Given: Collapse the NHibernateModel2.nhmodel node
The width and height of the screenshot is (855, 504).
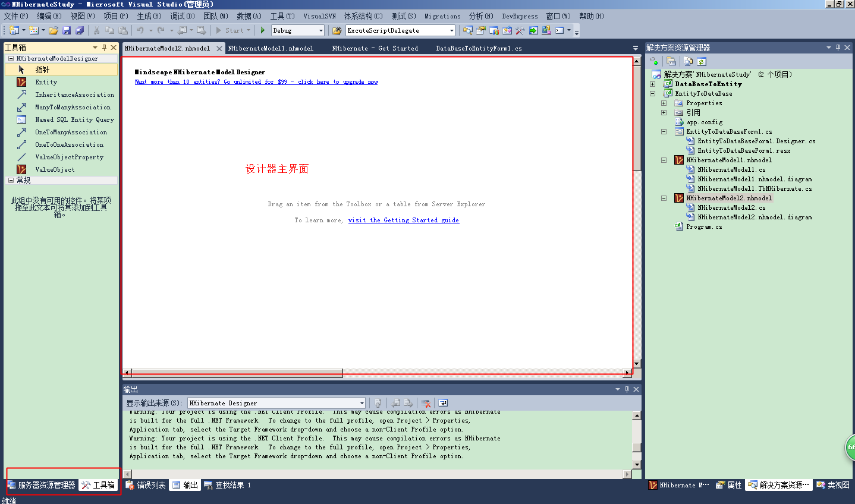Looking at the screenshot, I should pyautogui.click(x=664, y=198).
